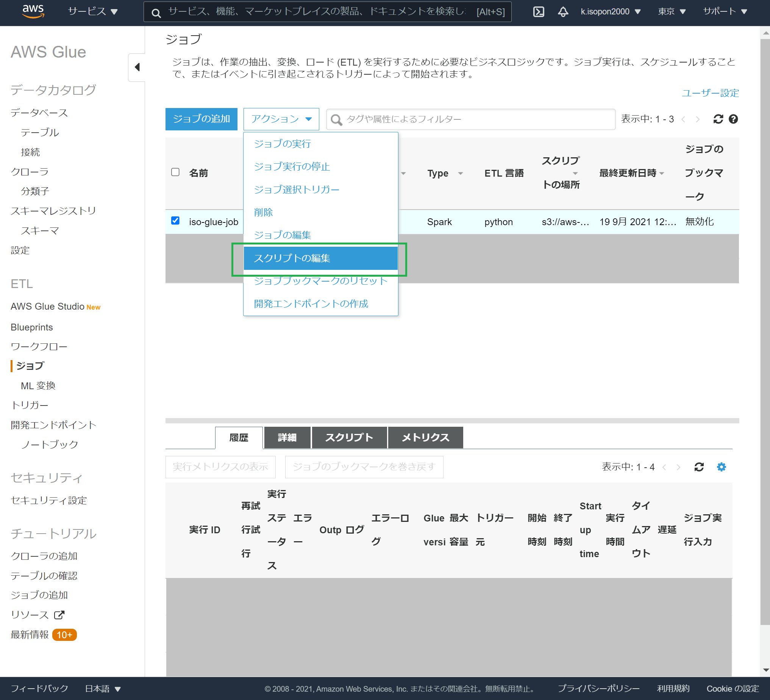The height and width of the screenshot is (700, 770).
Task: Click the AWS logo to go home
Action: [33, 11]
